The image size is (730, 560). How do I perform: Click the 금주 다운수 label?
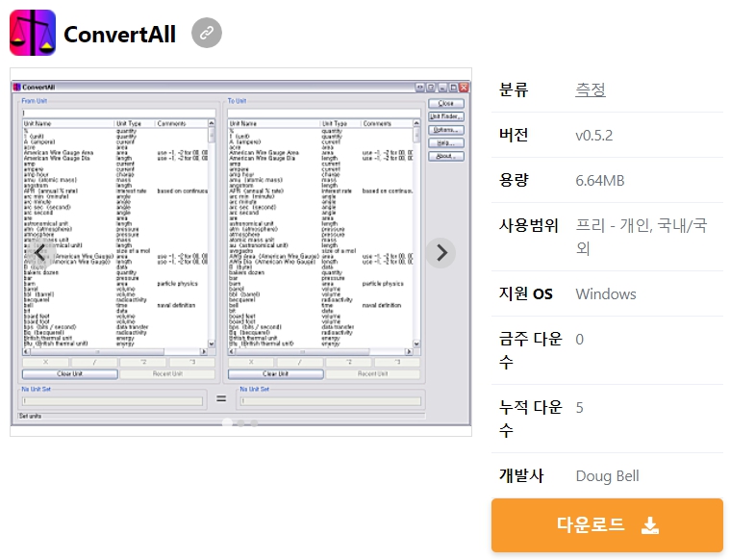click(531, 350)
